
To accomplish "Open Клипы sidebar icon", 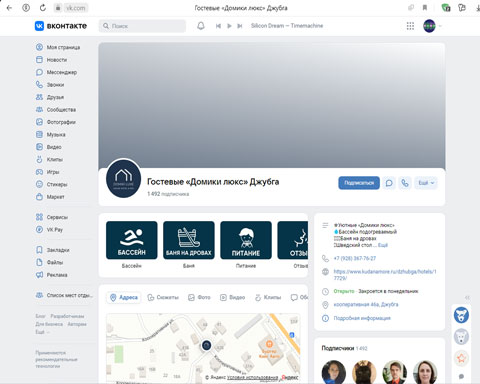I will pyautogui.click(x=39, y=159).
